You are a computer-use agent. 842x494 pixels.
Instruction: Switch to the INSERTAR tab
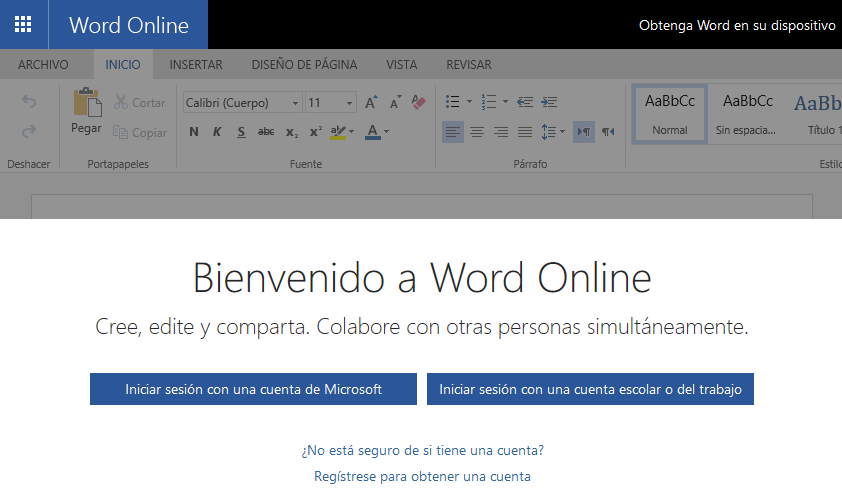coord(196,65)
